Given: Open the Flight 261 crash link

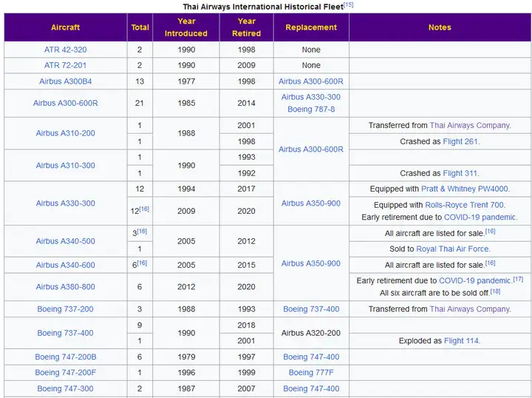Looking at the screenshot, I should click(460, 141).
